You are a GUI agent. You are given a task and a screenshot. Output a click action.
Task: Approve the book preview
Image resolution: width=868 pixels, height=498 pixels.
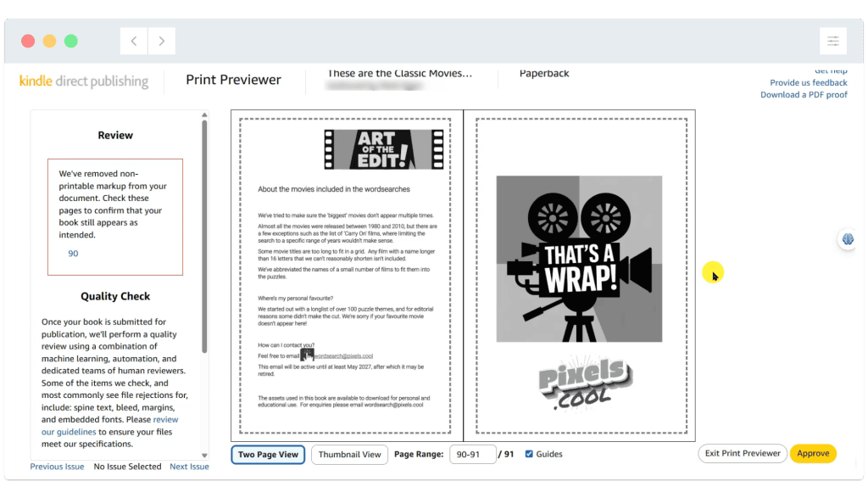813,453
